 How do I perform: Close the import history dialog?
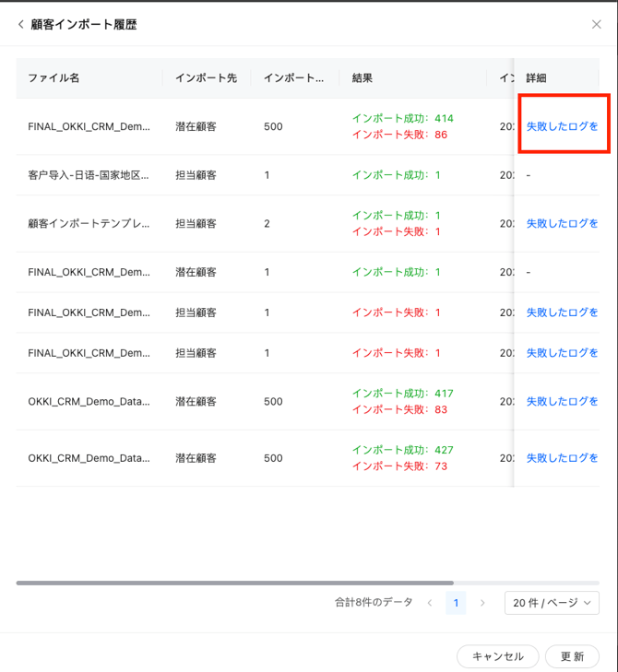pyautogui.click(x=596, y=25)
